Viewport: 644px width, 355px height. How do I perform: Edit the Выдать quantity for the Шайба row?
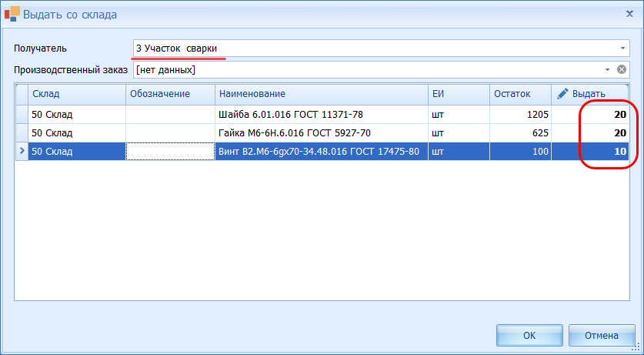(x=591, y=115)
